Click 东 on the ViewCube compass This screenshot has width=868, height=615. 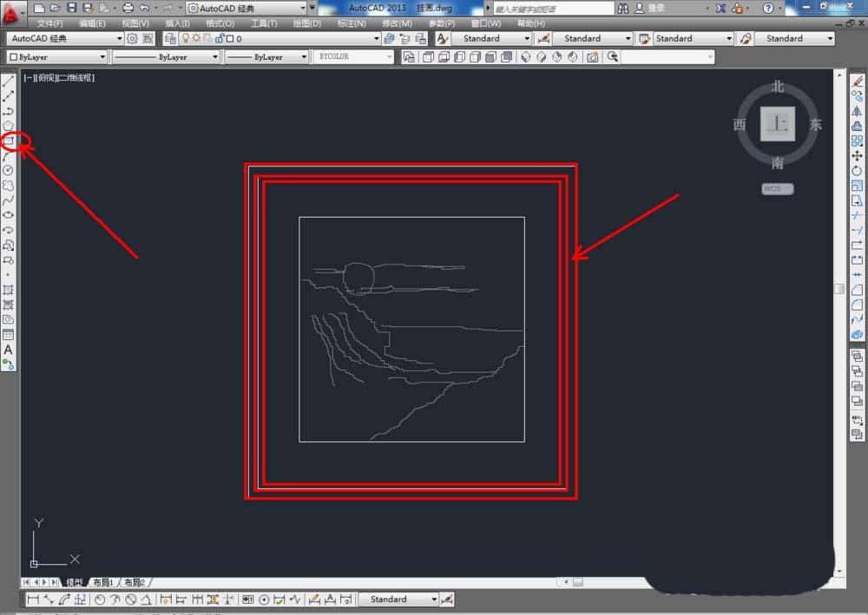(x=815, y=124)
